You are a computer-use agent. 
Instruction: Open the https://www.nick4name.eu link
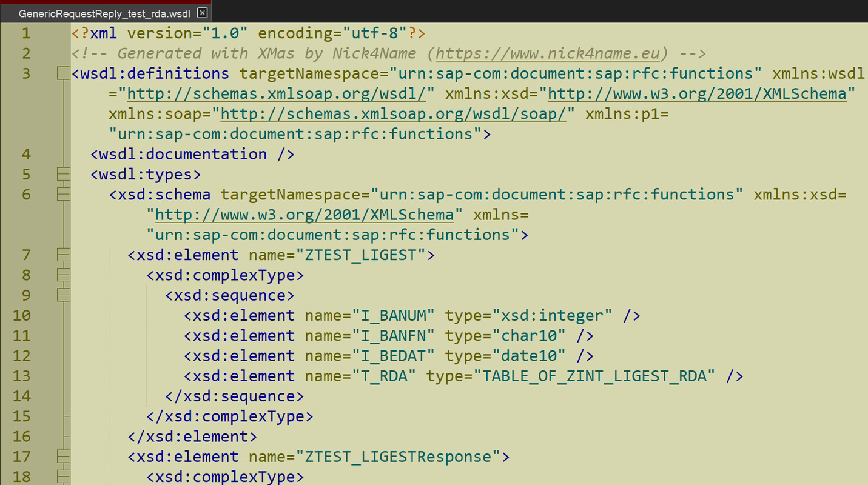[x=548, y=53]
